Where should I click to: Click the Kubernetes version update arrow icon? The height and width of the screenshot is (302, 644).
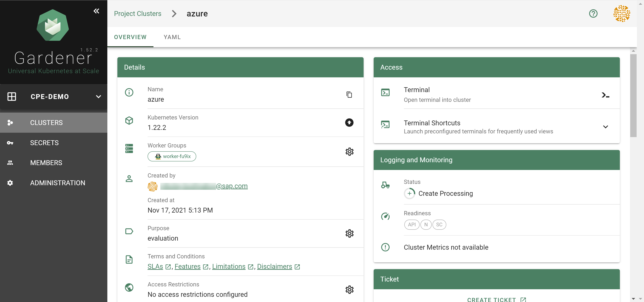click(x=349, y=122)
